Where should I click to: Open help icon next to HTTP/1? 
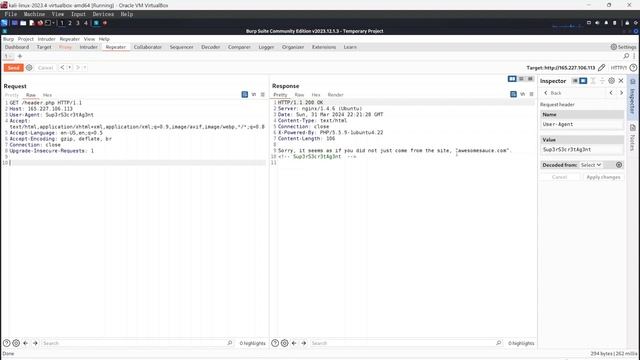click(x=633, y=68)
